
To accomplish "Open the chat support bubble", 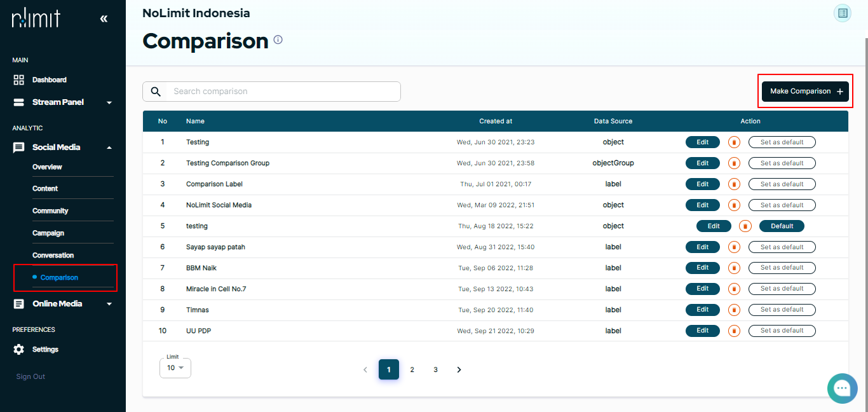I will pyautogui.click(x=843, y=388).
